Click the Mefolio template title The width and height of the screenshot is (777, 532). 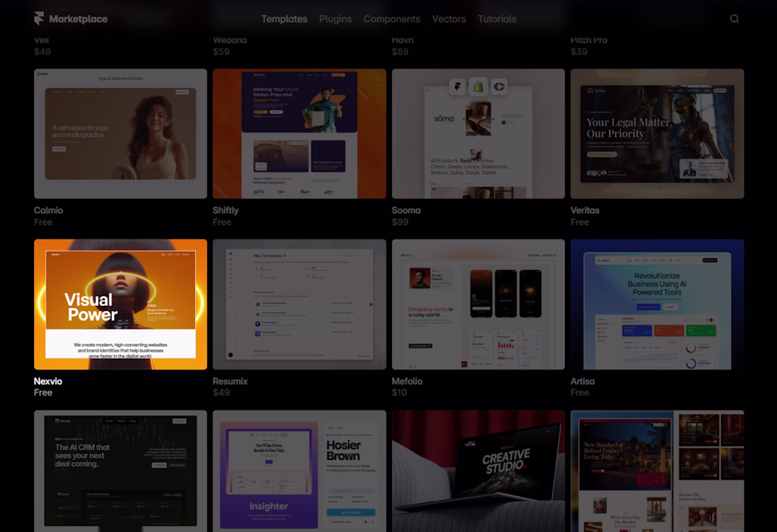pyautogui.click(x=407, y=382)
